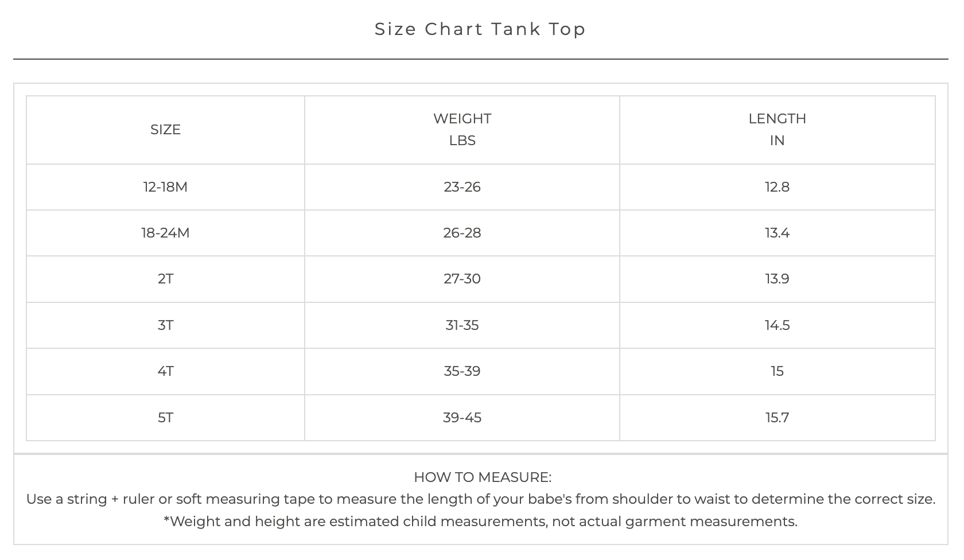
Task: Click the 12.8 length cell
Action: 777,187
